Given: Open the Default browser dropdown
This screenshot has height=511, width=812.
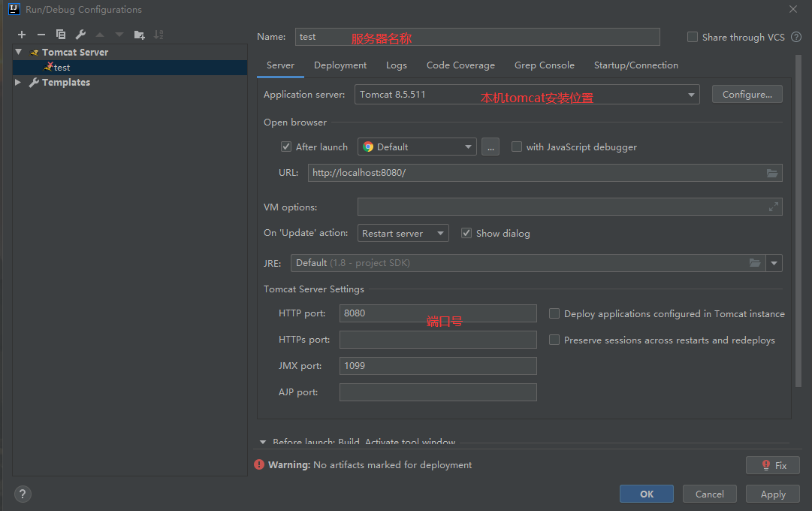Looking at the screenshot, I should pos(417,147).
